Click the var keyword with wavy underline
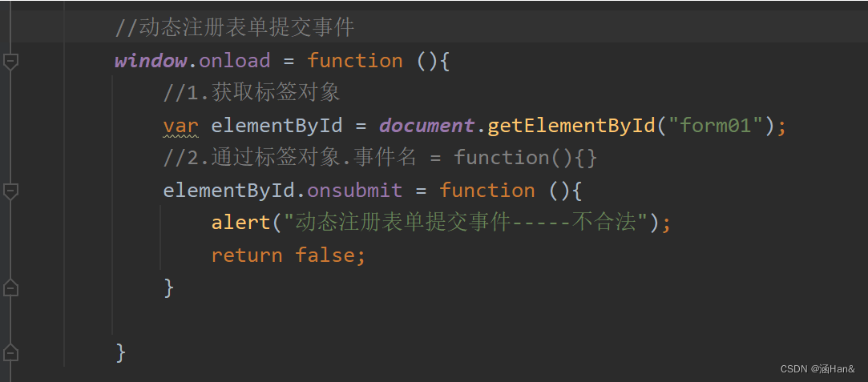This screenshot has height=382, width=868. click(x=181, y=126)
